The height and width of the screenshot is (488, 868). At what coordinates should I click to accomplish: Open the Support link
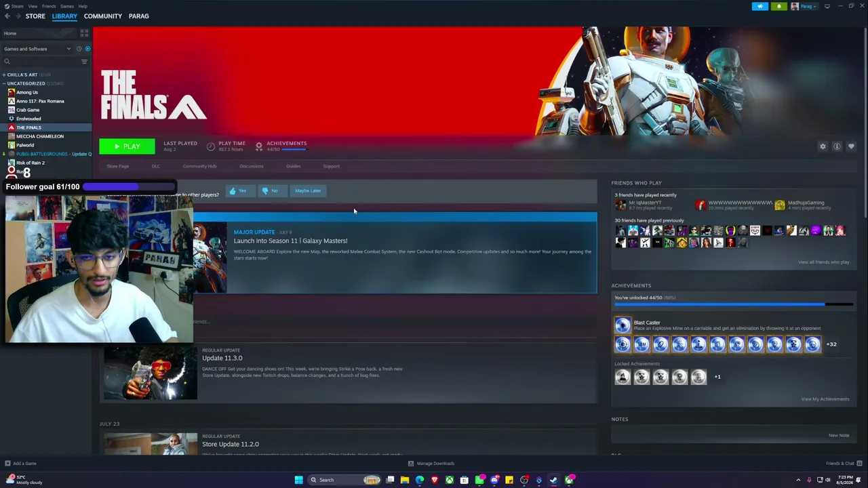tap(331, 166)
